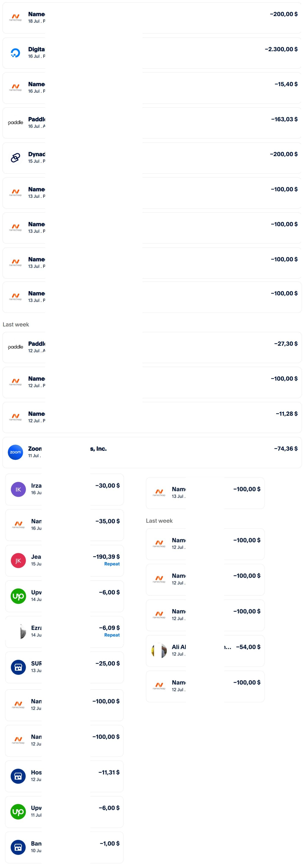Open the −74,36 $ Zoom transaction row
This screenshot has height=868, width=303.
tap(152, 453)
